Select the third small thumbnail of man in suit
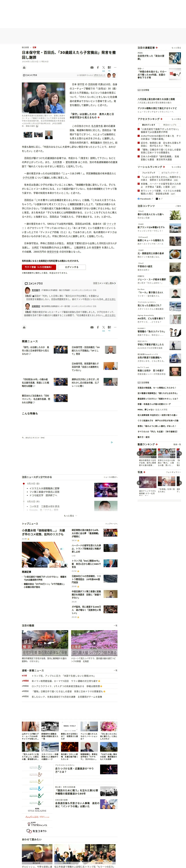The height and width of the screenshot is (868, 186). pos(49,135)
